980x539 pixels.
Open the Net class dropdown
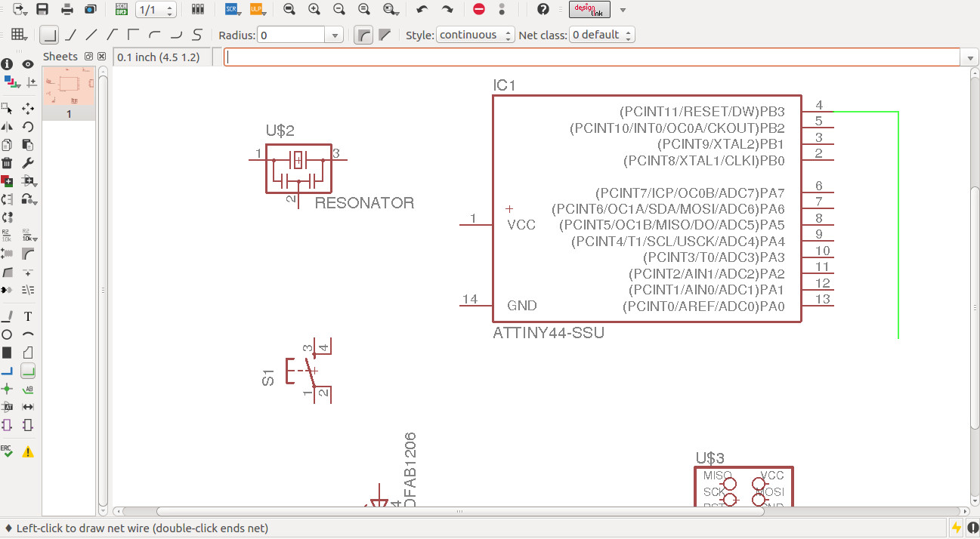pyautogui.click(x=602, y=35)
